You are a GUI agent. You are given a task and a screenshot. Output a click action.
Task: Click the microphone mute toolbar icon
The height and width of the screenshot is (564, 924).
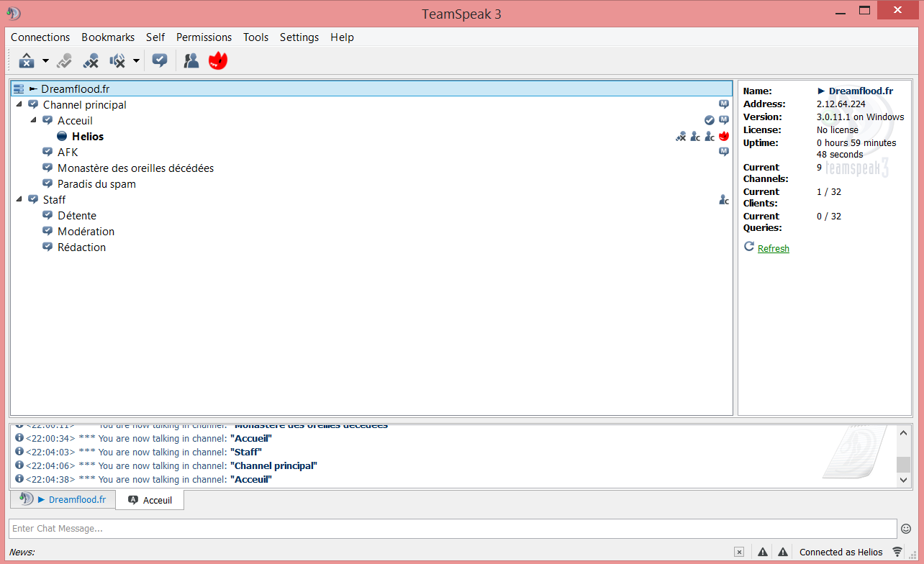click(91, 61)
